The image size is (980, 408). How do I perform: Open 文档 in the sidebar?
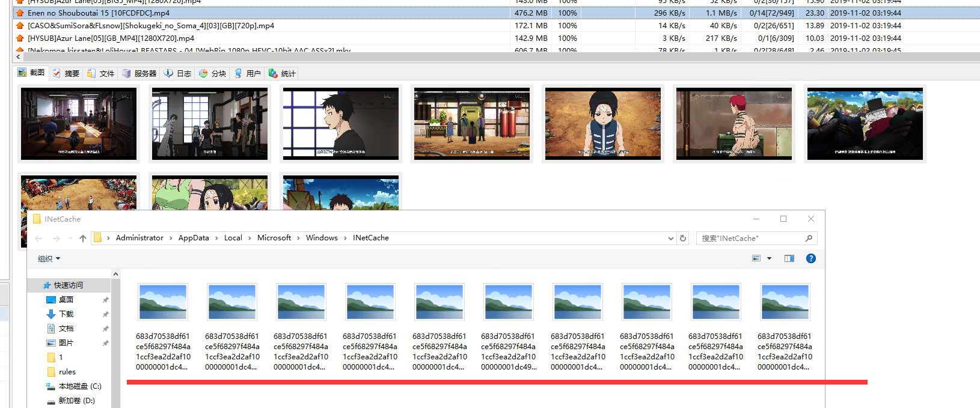pyautogui.click(x=66, y=328)
